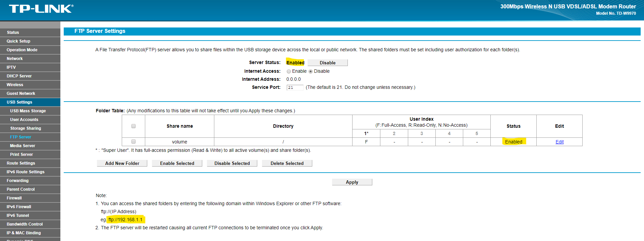Open the Status menu
The height and width of the screenshot is (241, 644).
pyautogui.click(x=30, y=33)
